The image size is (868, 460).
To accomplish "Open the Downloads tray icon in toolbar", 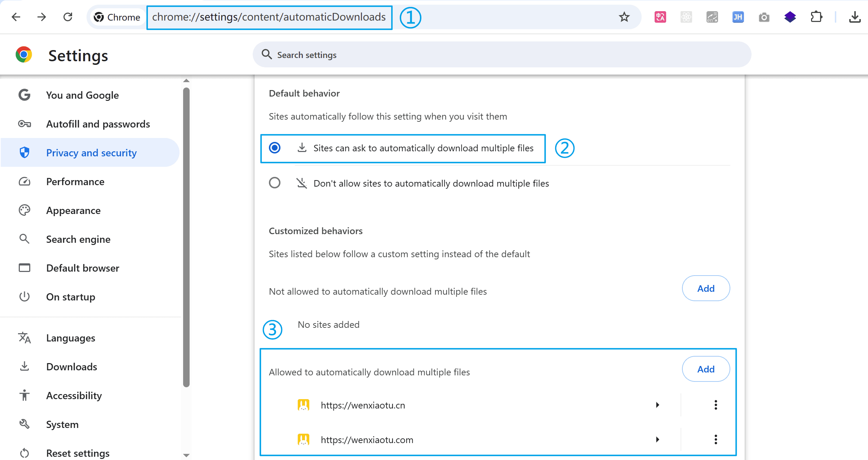I will [855, 17].
